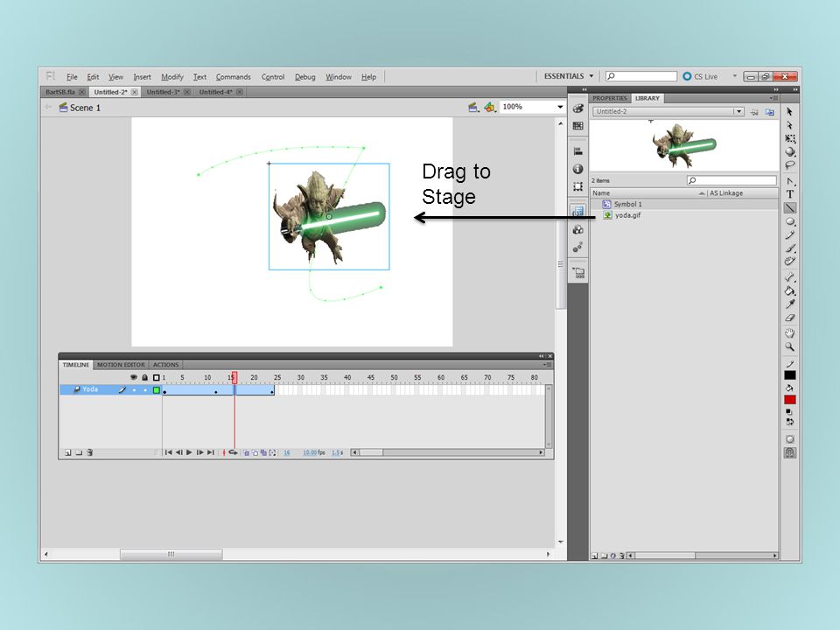Select the Lasso tool
The image size is (840, 630).
(x=789, y=165)
